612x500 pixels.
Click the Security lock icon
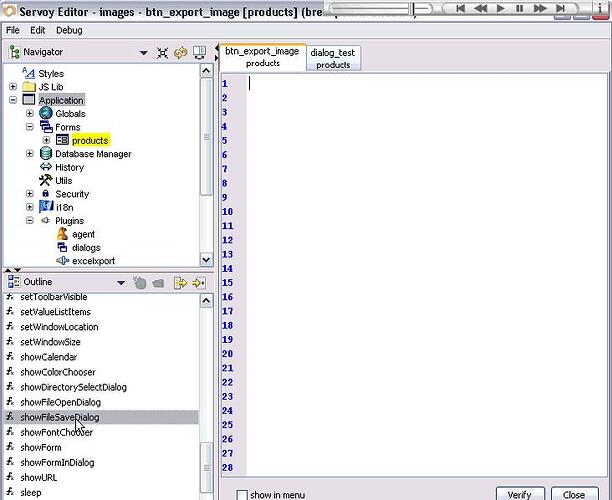[x=46, y=194]
